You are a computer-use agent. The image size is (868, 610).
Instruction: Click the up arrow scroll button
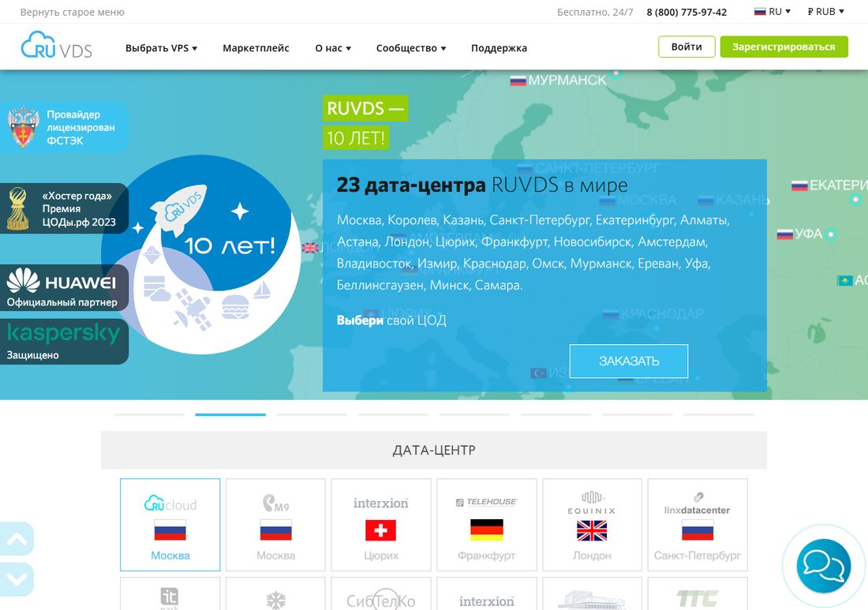pos(17,538)
